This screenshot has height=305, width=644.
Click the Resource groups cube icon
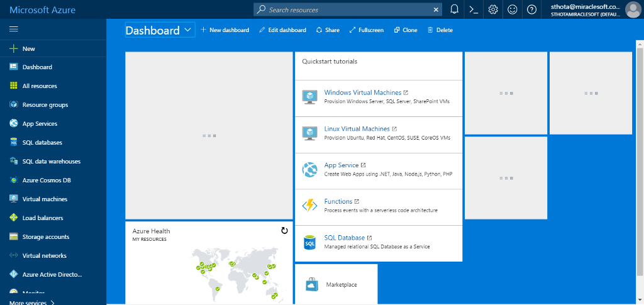coord(14,104)
